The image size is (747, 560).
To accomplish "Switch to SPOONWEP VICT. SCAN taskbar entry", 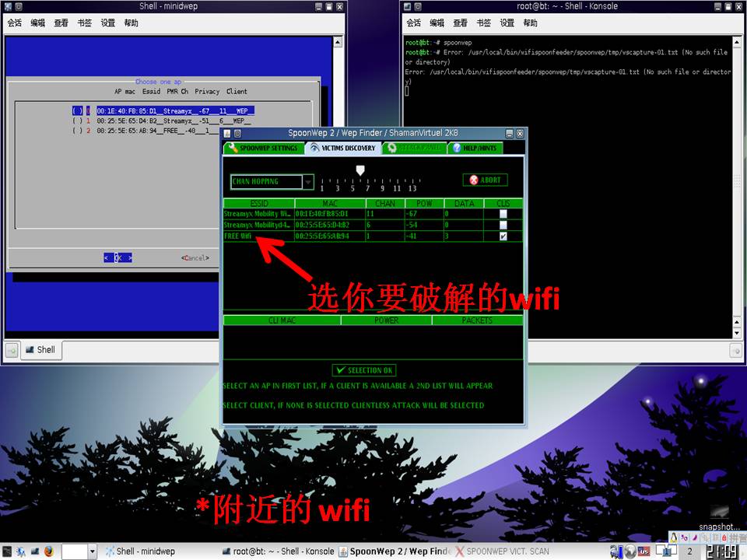I will (x=503, y=551).
